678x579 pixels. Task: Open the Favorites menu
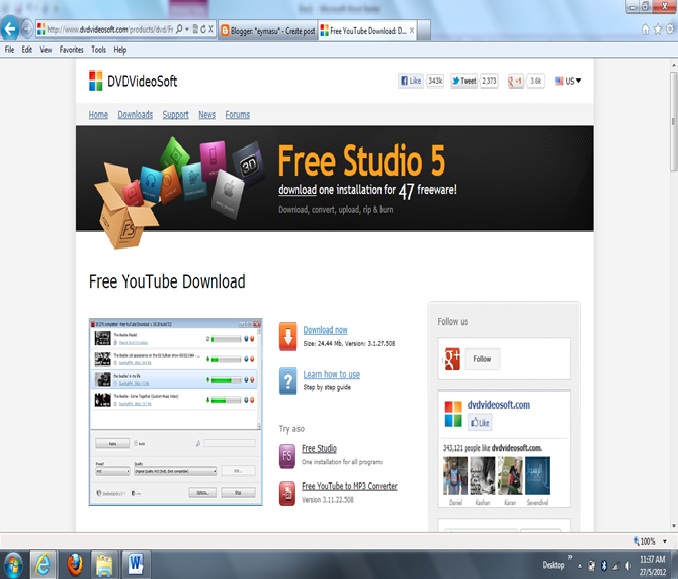click(71, 50)
